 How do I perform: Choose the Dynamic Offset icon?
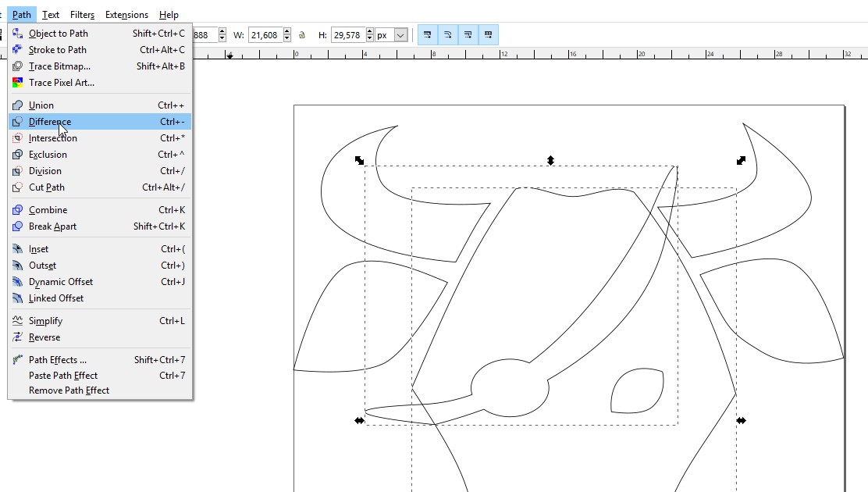click(17, 282)
